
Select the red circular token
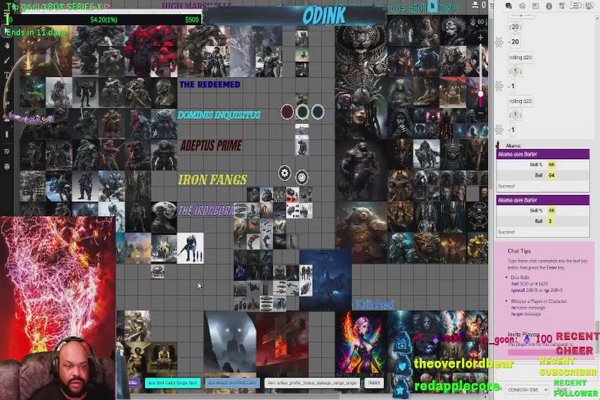point(287,112)
